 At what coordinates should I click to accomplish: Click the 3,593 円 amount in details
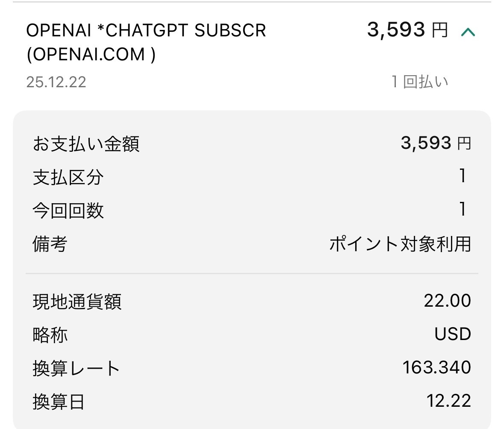[x=435, y=143]
